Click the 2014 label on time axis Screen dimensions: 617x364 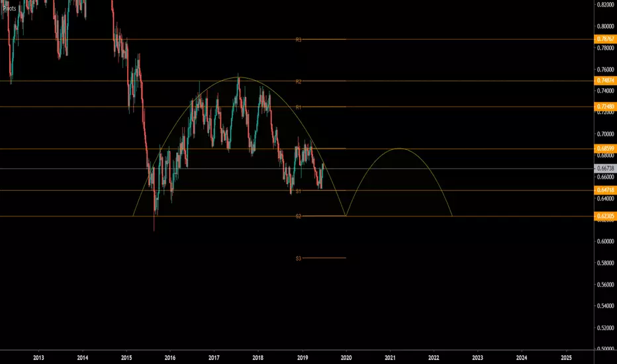(x=83, y=357)
